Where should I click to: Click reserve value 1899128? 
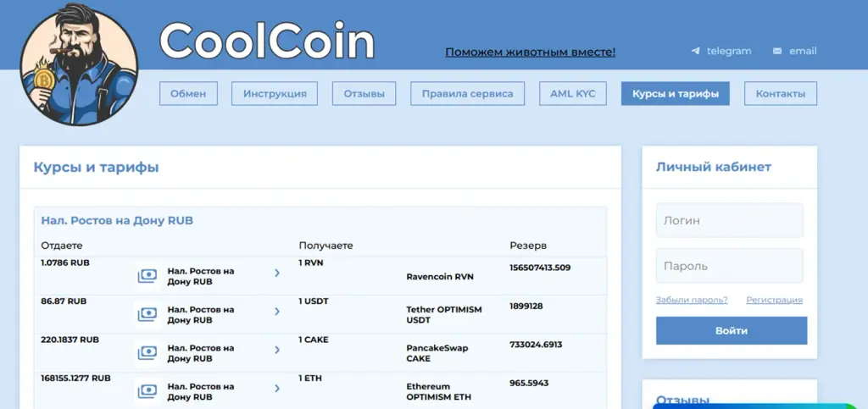[526, 306]
